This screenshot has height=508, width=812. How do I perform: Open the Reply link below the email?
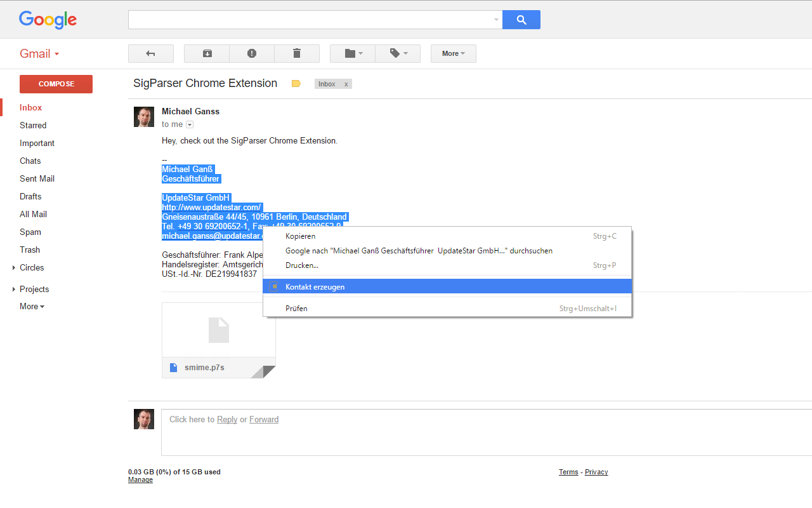[x=226, y=419]
